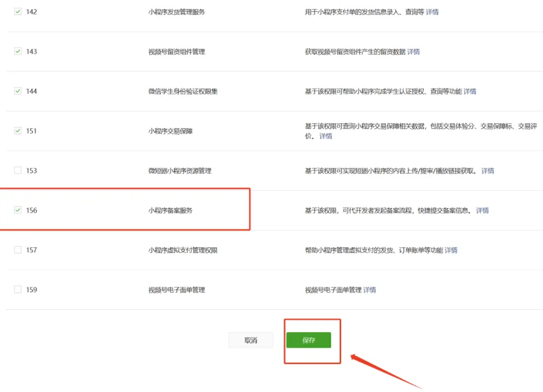Toggle checkbox for 156 小程序备案服务

click(17, 210)
